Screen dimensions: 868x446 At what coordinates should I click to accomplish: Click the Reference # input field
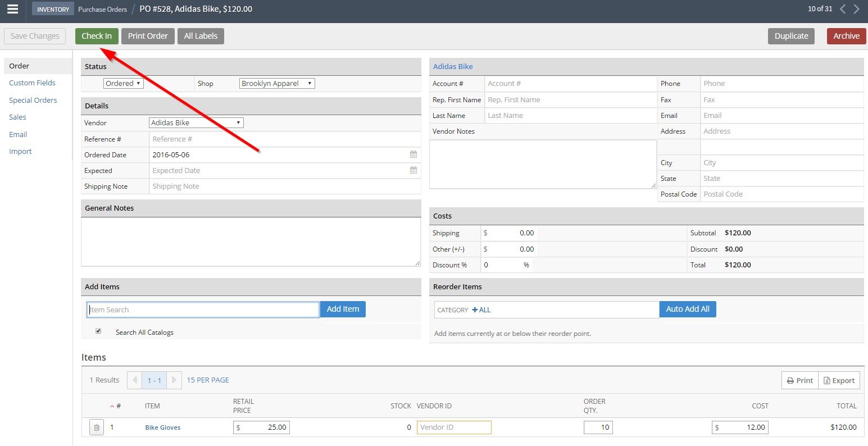285,139
